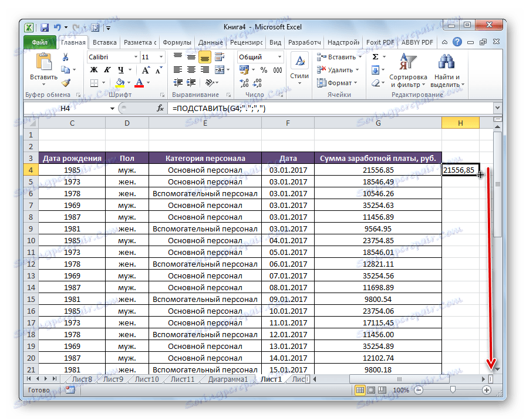
Task: Center text horizontally
Action: 191,70
